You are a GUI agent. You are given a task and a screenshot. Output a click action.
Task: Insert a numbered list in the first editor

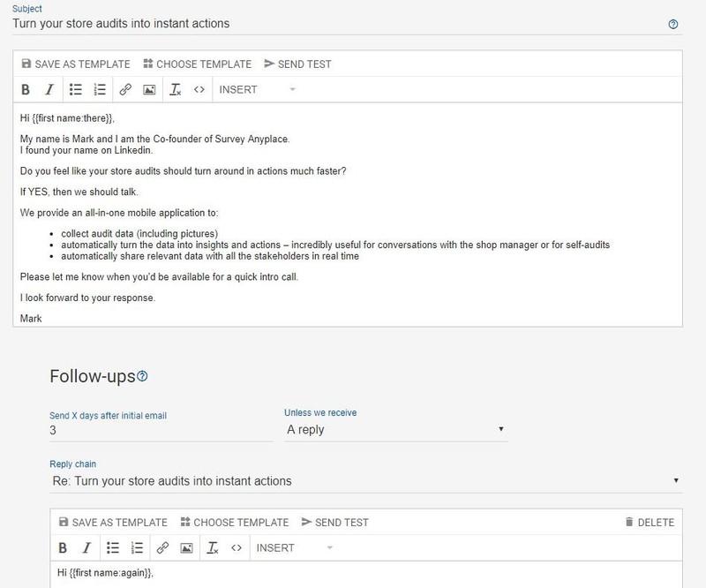(x=100, y=89)
